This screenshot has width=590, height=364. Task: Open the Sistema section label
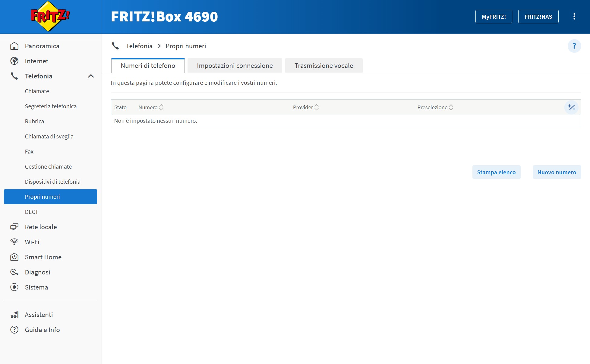pyautogui.click(x=36, y=287)
